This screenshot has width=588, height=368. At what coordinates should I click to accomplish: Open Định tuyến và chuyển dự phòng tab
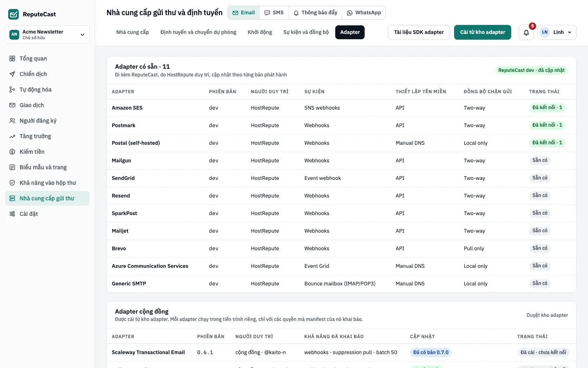pos(198,32)
